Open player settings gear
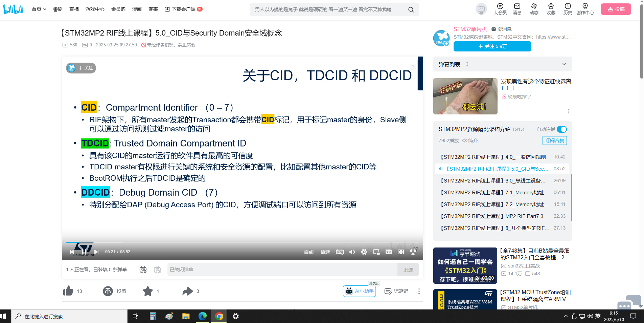644x323 pixels. click(364, 252)
